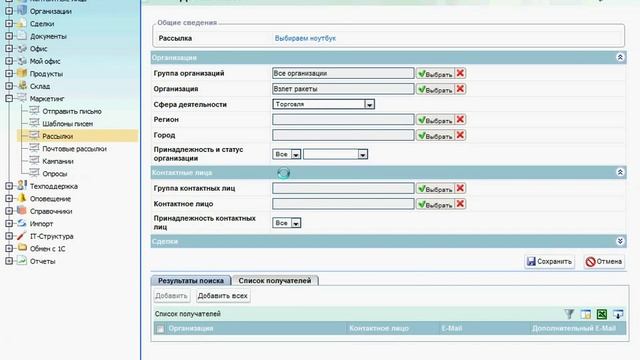Click Выбрать for Регион

point(435,120)
